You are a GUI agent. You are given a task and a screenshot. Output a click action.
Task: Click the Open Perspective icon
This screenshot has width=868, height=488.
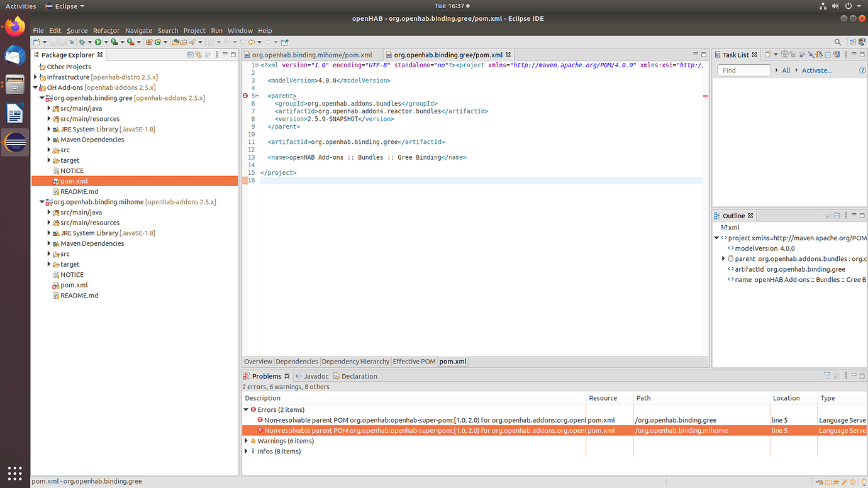853,42
